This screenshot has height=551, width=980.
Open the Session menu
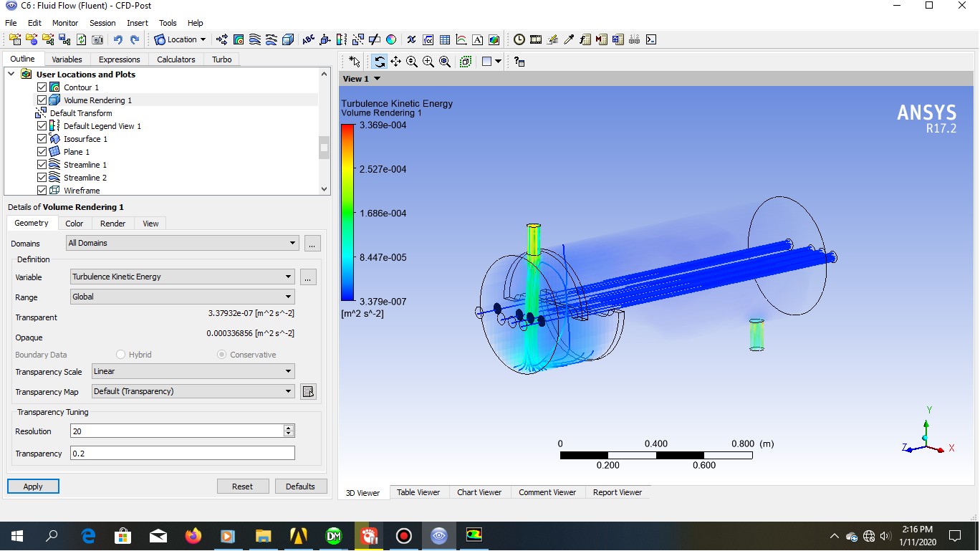(x=102, y=22)
